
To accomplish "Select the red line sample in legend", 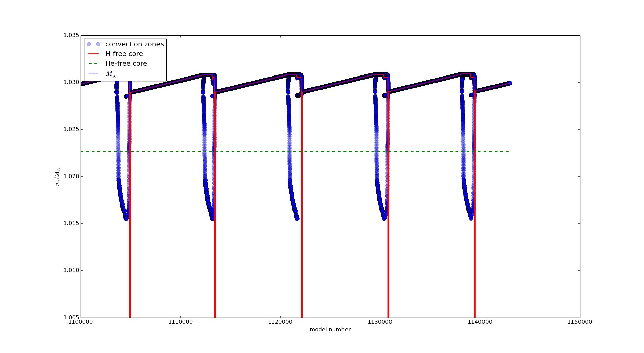I will pyautogui.click(x=93, y=54).
